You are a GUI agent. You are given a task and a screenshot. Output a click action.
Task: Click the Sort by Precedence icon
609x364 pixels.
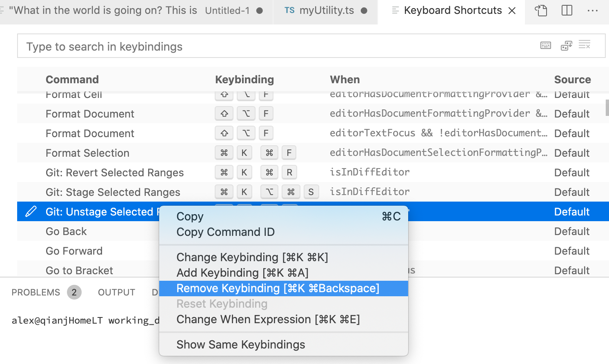[x=567, y=45]
